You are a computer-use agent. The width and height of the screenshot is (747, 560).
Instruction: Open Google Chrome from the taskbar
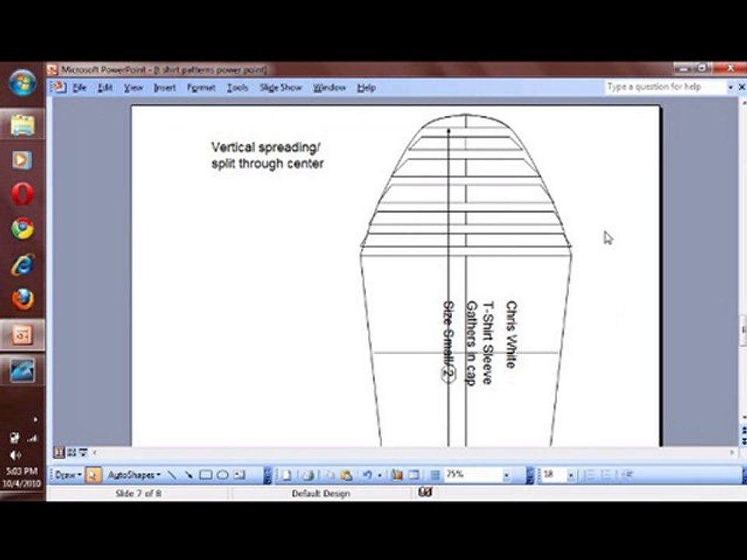[23, 229]
